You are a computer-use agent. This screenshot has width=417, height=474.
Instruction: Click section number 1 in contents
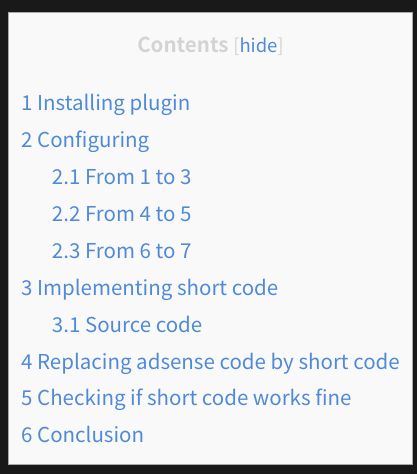coord(27,103)
